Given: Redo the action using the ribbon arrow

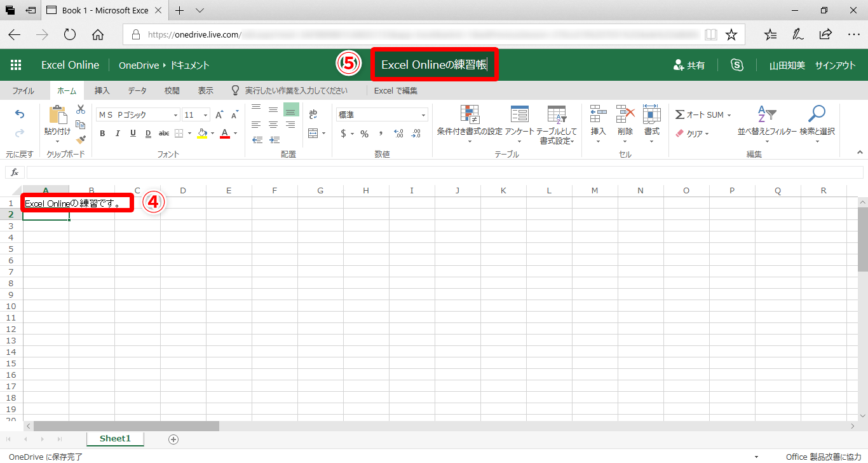Looking at the screenshot, I should coord(20,133).
